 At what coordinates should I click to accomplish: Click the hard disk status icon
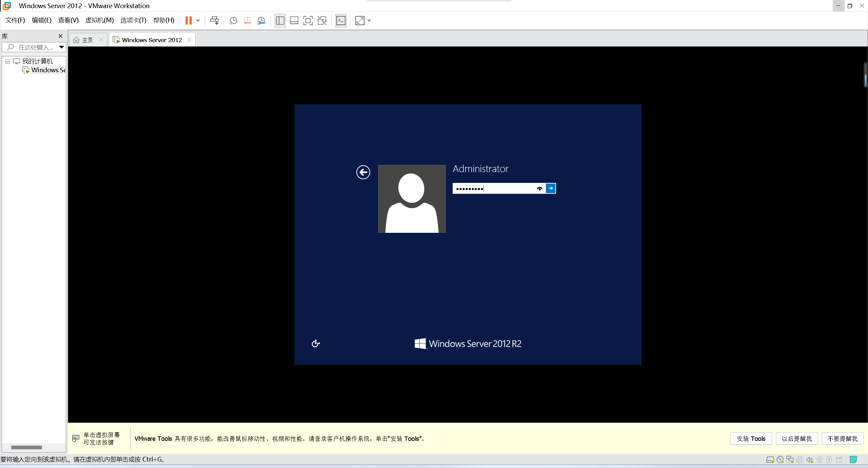point(770,460)
